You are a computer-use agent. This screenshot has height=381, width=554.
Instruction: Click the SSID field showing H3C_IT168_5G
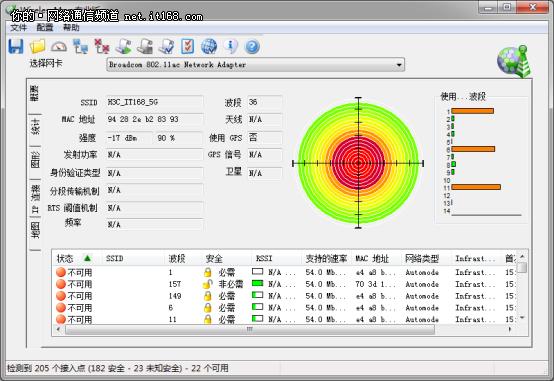coord(154,102)
